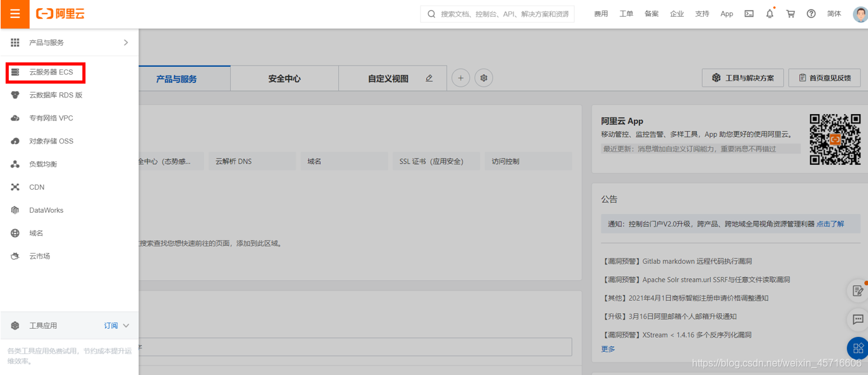Click 订阅 link in 工具应用 row

click(110, 326)
